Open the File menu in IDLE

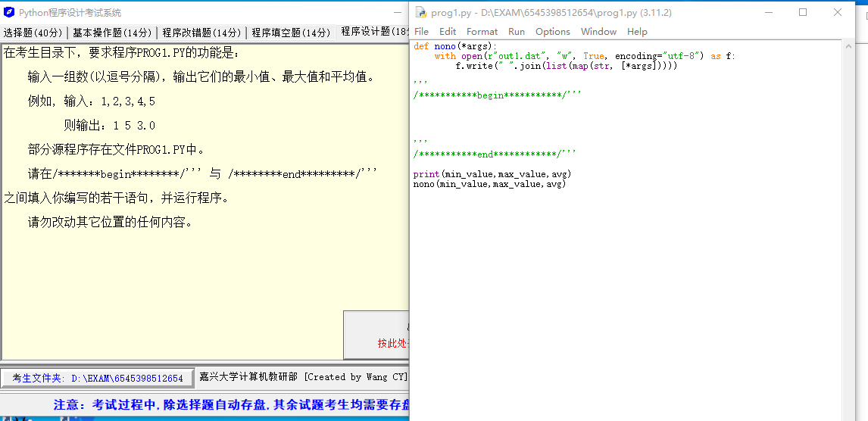421,32
